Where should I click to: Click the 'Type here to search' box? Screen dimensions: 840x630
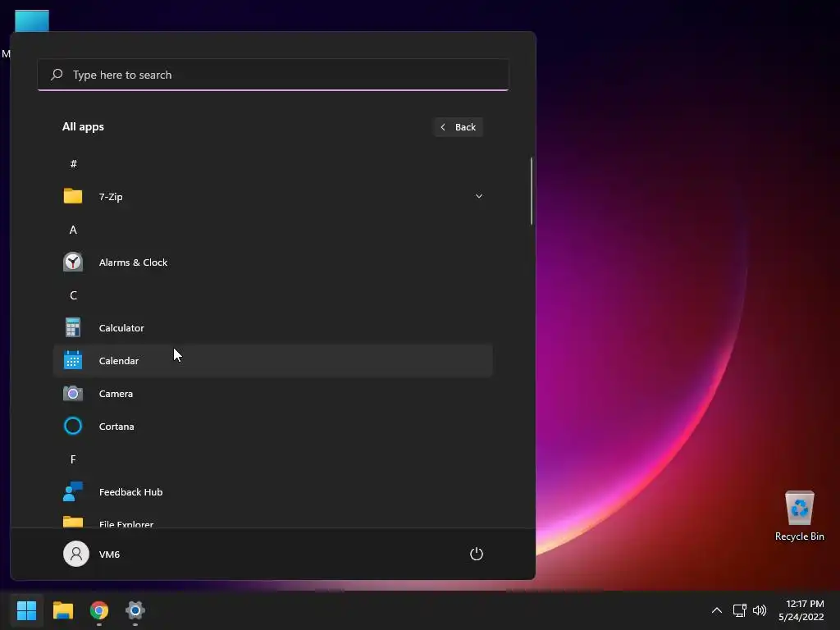(273, 75)
